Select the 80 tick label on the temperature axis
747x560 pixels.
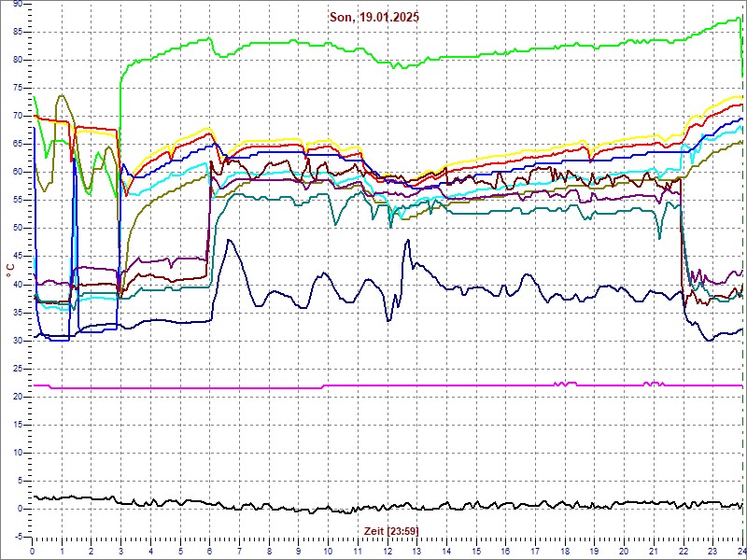coord(17,61)
